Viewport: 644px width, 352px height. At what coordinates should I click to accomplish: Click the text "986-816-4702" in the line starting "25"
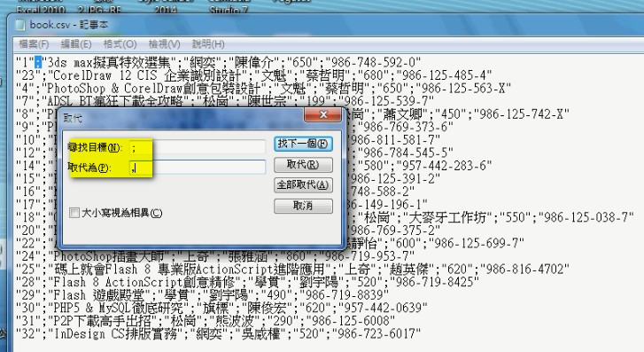tap(525, 270)
